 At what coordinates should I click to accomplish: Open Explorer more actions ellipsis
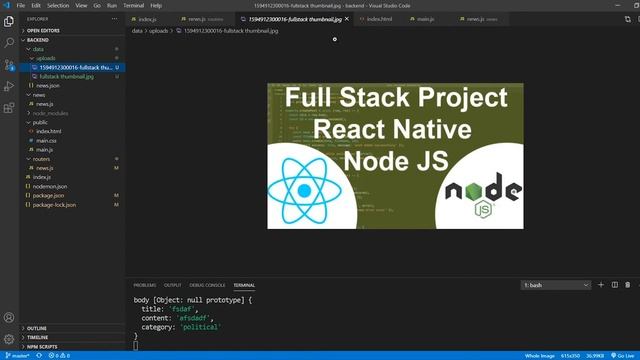pyautogui.click(x=114, y=19)
